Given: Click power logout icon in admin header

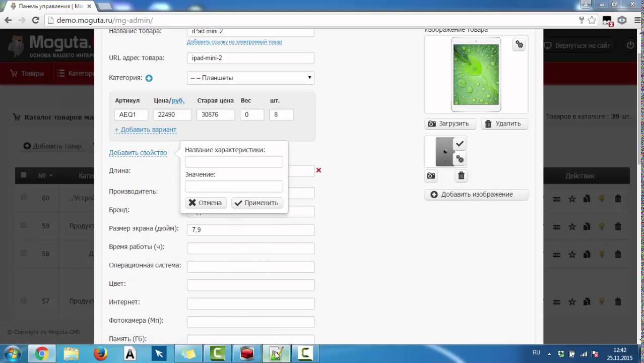Looking at the screenshot, I should 630,45.
